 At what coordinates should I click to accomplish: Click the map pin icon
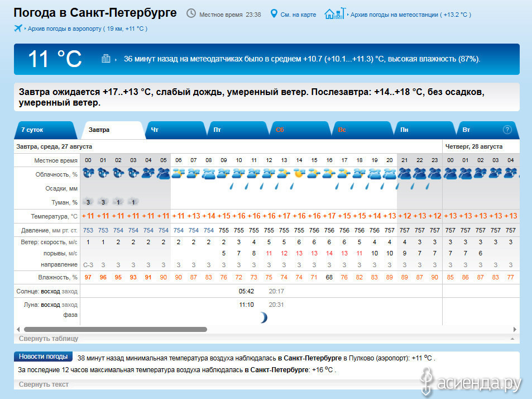pyautogui.click(x=274, y=13)
